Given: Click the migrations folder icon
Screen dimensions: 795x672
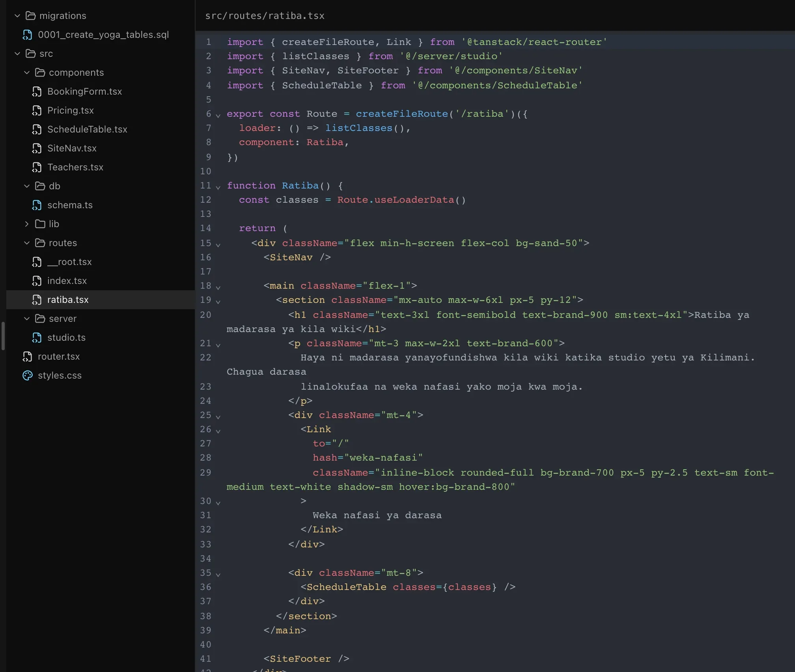Looking at the screenshot, I should 30,16.
